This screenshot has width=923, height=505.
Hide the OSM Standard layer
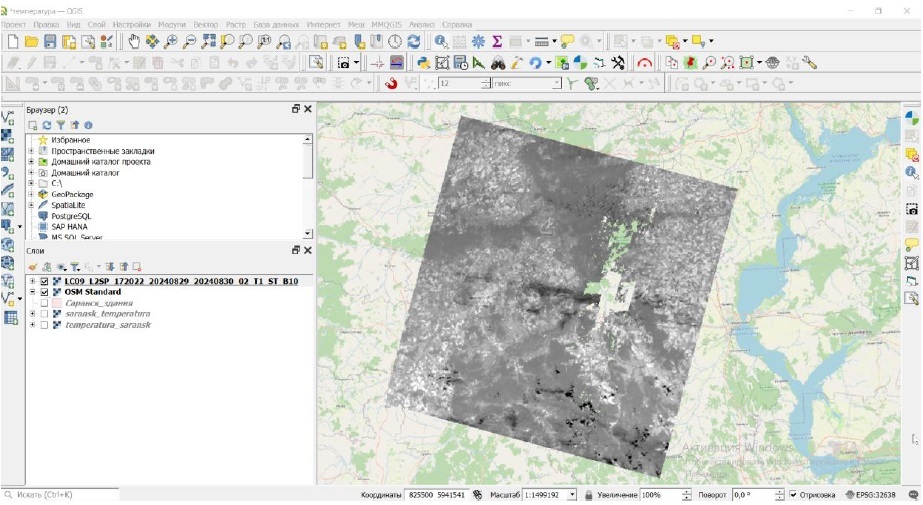coord(44,292)
